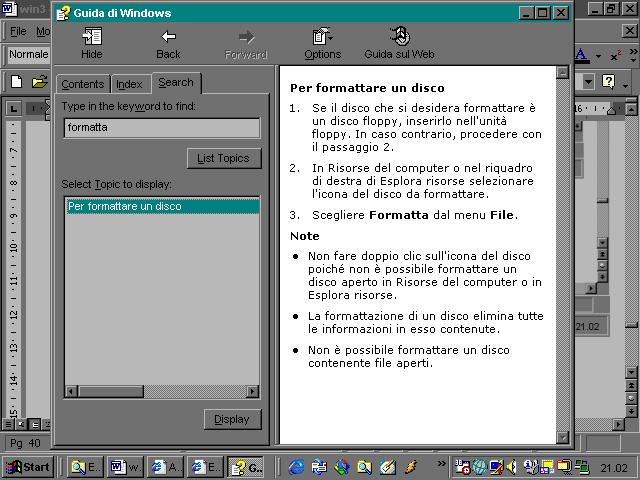Screen dimensions: 640x480
Task: Click the monitor with red mark tray icon
Action: (x=496, y=467)
